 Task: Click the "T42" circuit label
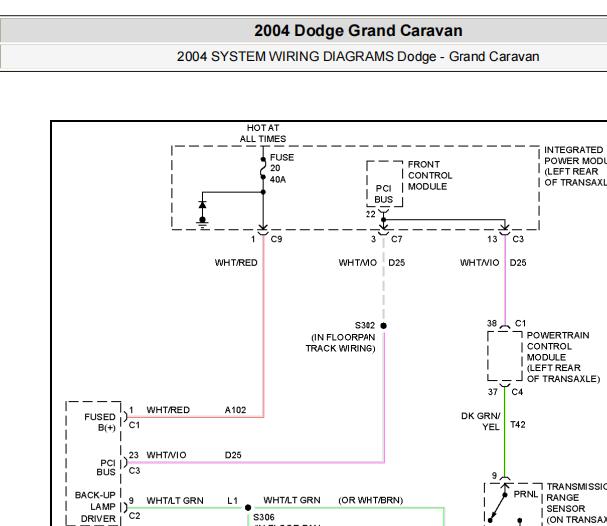pos(518,425)
